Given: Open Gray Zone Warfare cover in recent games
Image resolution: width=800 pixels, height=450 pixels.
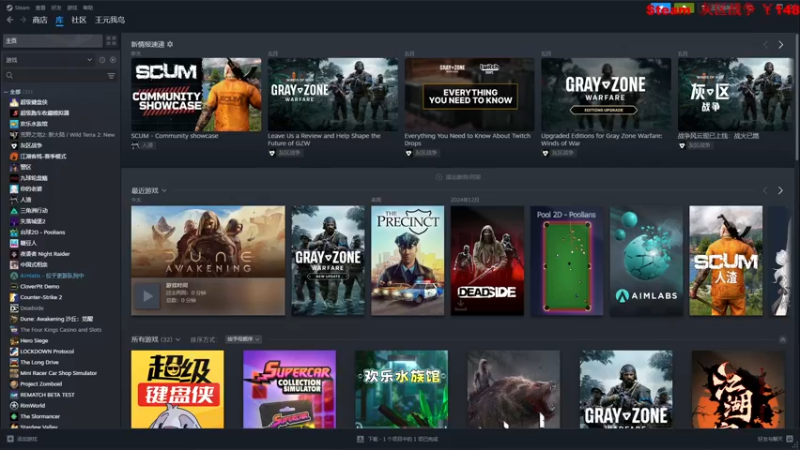Looking at the screenshot, I should (328, 260).
